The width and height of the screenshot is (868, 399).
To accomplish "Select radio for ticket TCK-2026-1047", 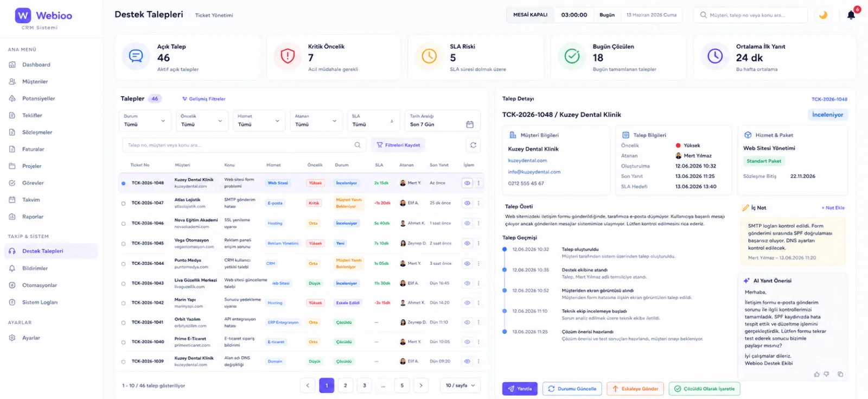I will click(123, 204).
